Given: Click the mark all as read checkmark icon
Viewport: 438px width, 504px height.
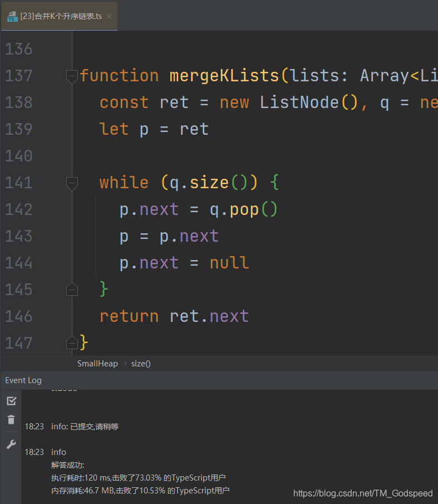Looking at the screenshot, I should (x=11, y=400).
